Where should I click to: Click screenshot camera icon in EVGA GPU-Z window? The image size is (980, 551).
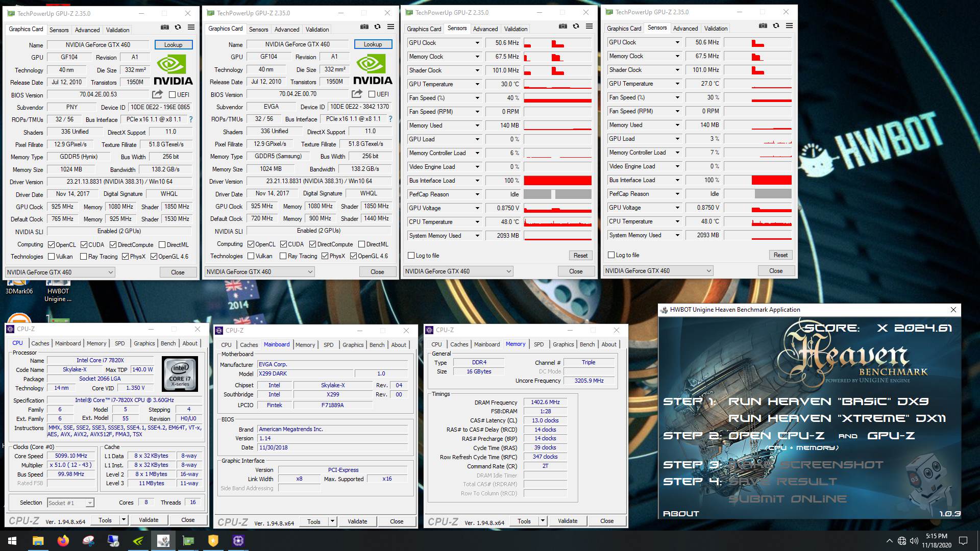pyautogui.click(x=364, y=27)
